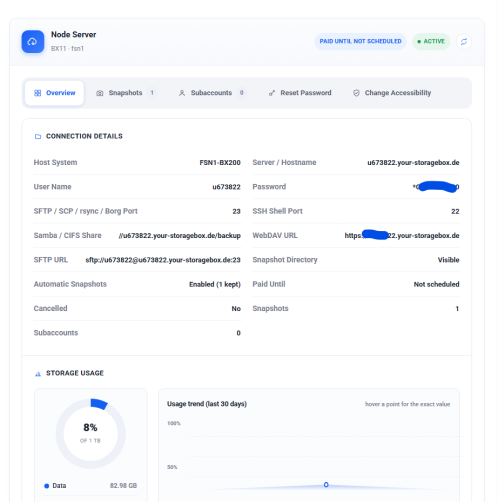Switch to the Snapshots tab
This screenshot has height=502, width=498.
(125, 93)
